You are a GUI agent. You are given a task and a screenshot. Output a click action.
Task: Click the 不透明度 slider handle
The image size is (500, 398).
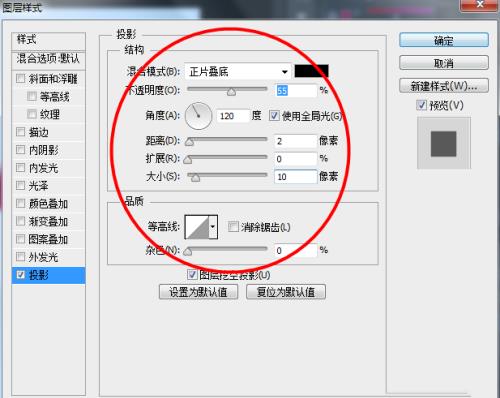(x=231, y=92)
